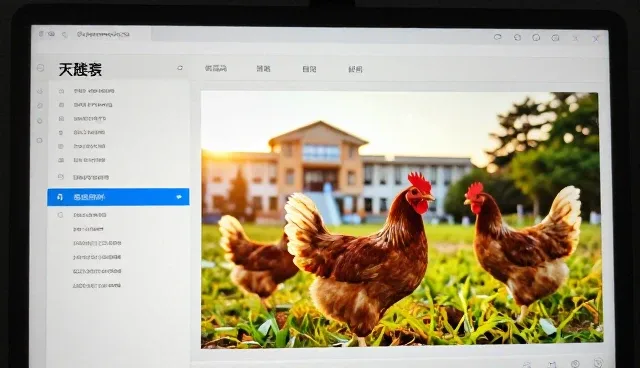Select the blue highlighted sidebar row
The width and height of the screenshot is (640, 368).
point(118,197)
